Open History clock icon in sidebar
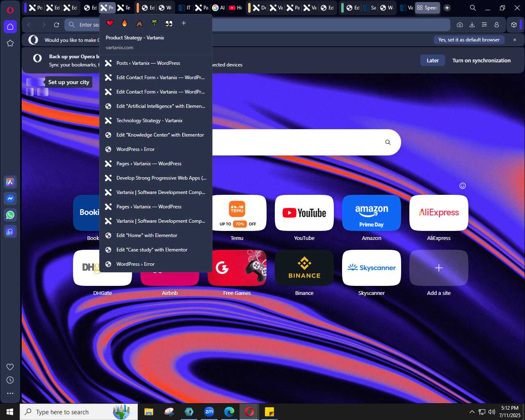 [x=10, y=380]
